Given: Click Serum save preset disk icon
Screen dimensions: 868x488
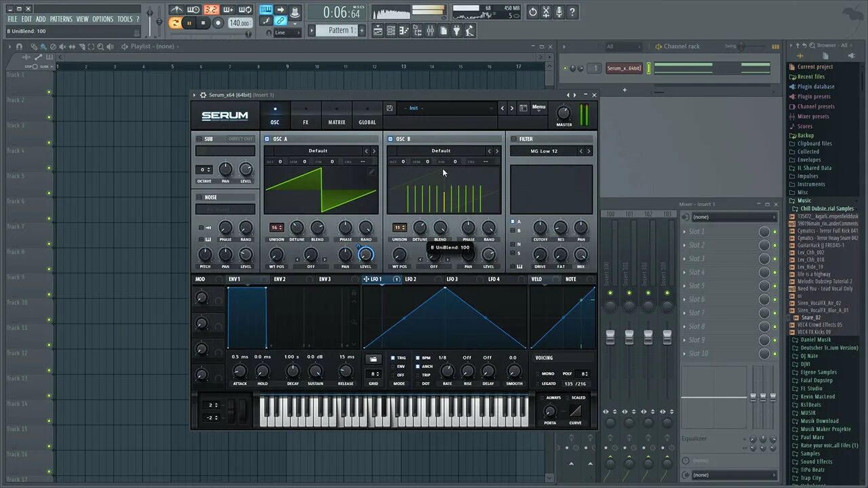Looking at the screenshot, I should tap(389, 108).
